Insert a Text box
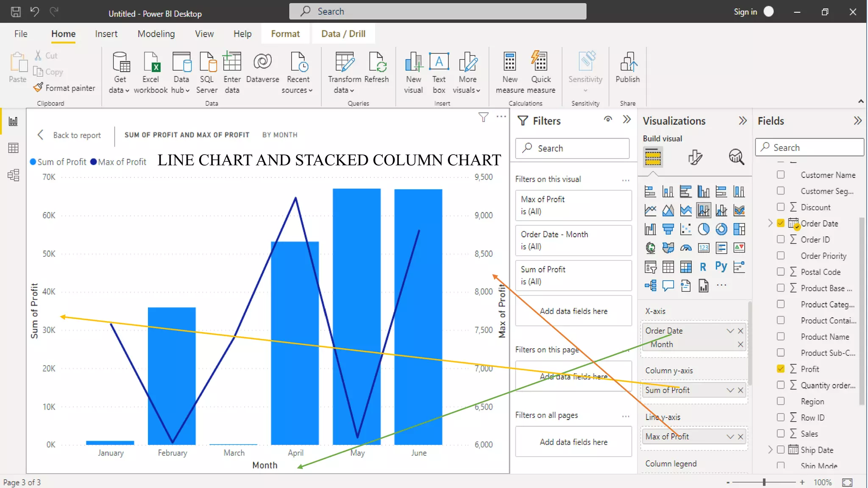The height and width of the screenshot is (488, 868). point(439,72)
